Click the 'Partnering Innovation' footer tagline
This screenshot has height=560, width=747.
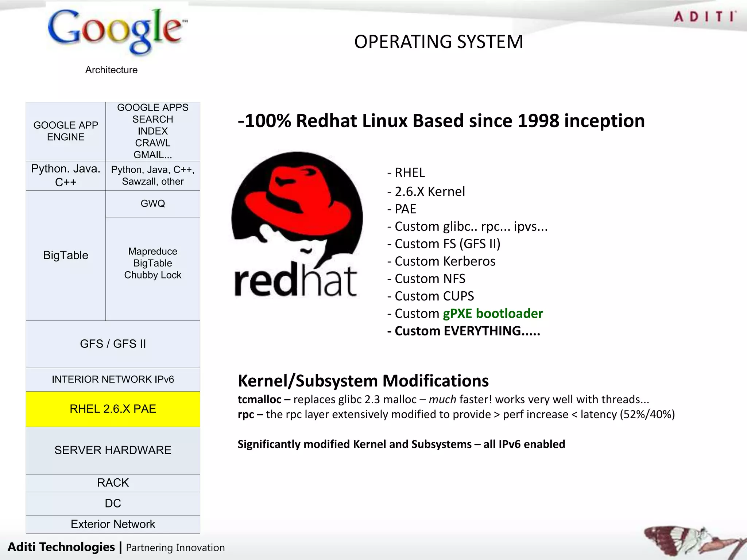(x=175, y=548)
